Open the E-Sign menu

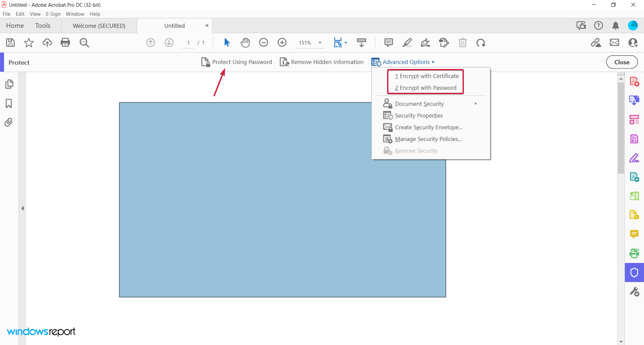53,14
